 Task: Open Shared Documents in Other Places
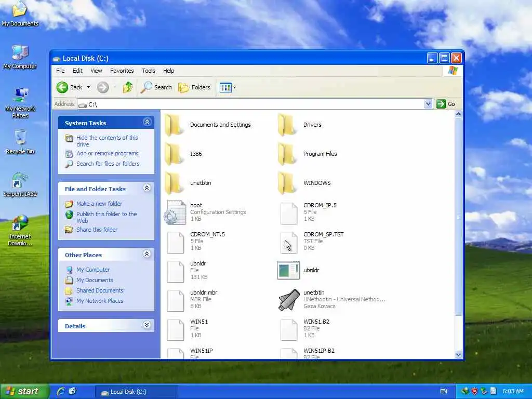tap(100, 290)
